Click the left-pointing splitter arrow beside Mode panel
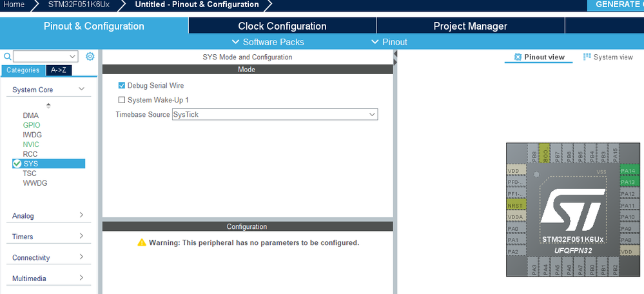The height and width of the screenshot is (294, 644). tap(396, 54)
